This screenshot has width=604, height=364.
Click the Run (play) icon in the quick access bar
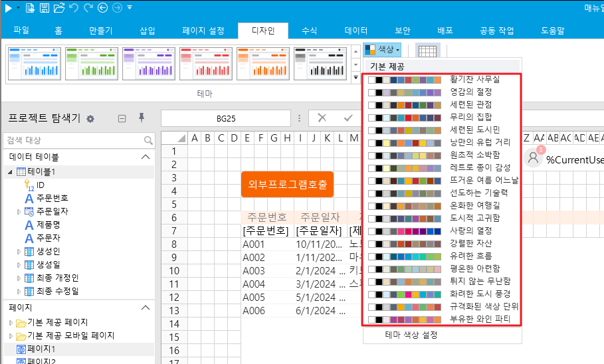[x=7, y=8]
